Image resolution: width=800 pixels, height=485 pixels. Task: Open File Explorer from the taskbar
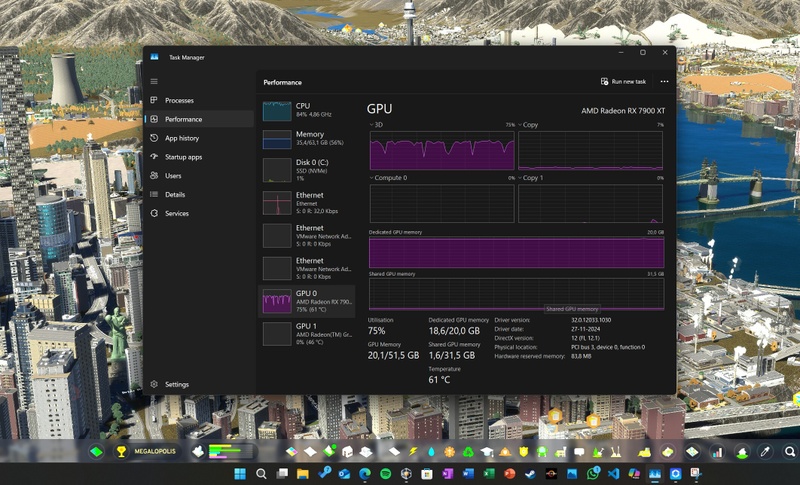[303, 474]
